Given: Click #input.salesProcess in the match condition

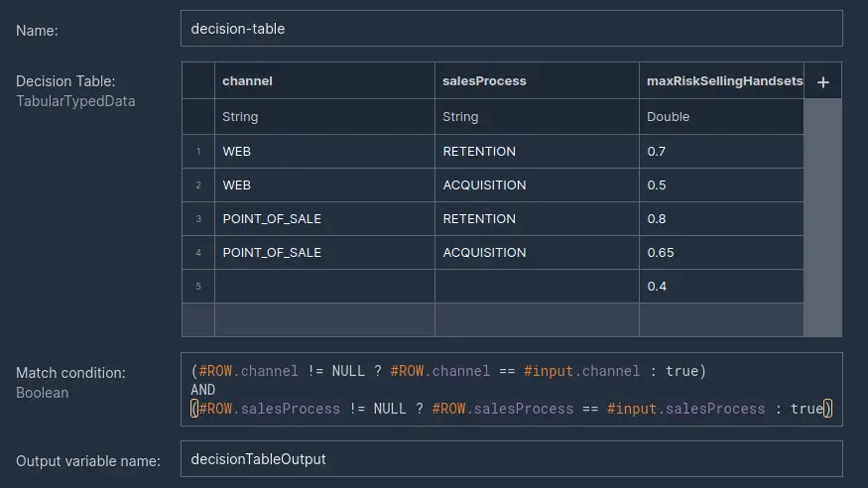Looking at the screenshot, I should (x=685, y=409).
